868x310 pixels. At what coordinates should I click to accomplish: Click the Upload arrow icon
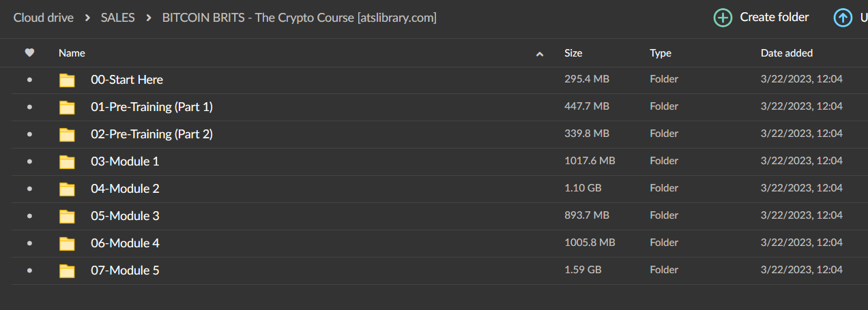pos(843,18)
